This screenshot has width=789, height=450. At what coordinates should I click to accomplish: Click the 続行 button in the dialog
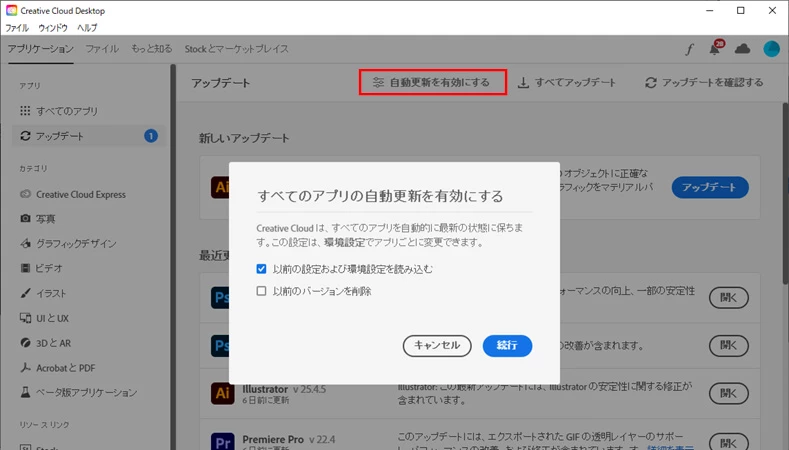coord(507,346)
